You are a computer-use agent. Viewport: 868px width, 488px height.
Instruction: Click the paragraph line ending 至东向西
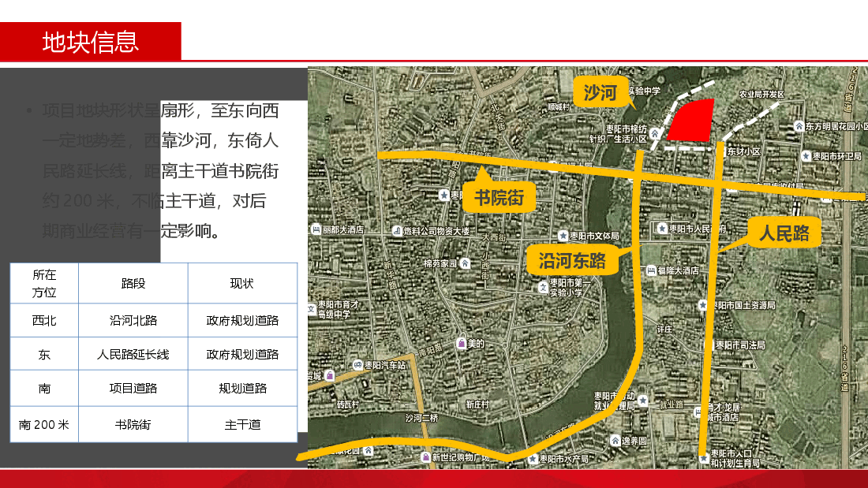point(160,110)
